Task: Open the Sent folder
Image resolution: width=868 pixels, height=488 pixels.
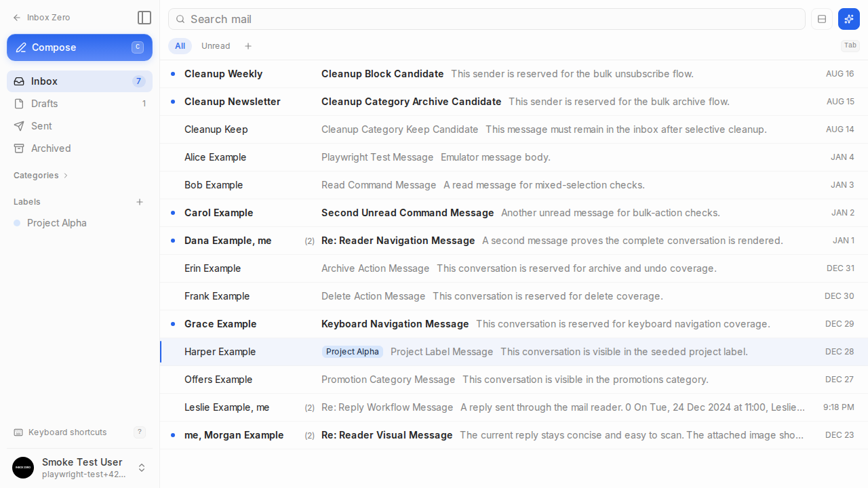Action: [79, 126]
